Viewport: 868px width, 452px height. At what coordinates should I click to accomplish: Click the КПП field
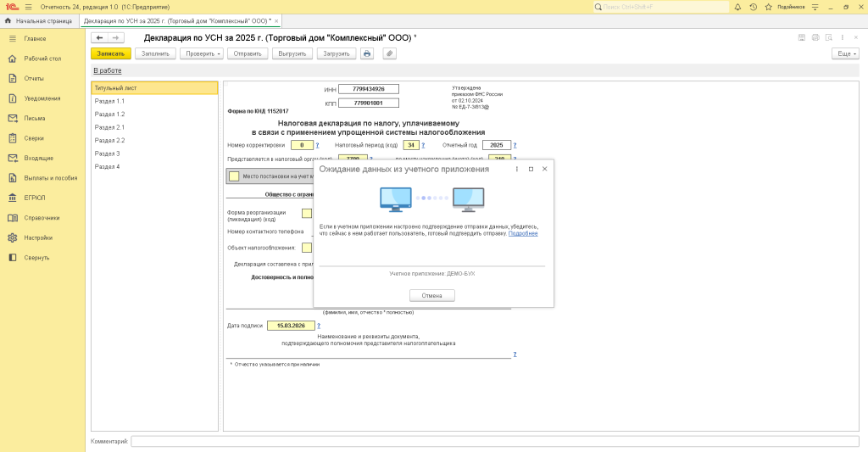(x=369, y=103)
